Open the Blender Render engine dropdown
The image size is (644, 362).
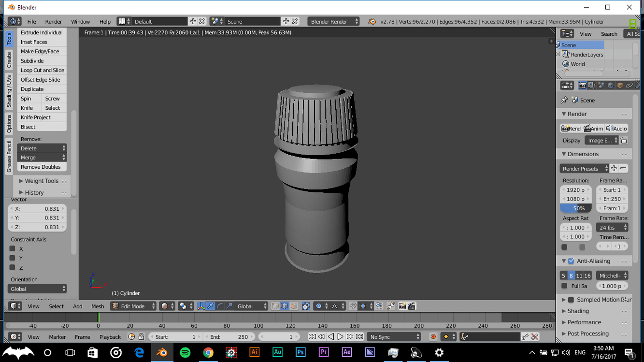click(x=334, y=22)
